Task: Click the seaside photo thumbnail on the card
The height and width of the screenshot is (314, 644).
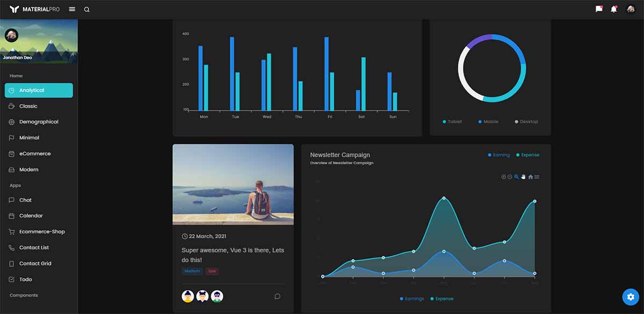Action: click(233, 184)
